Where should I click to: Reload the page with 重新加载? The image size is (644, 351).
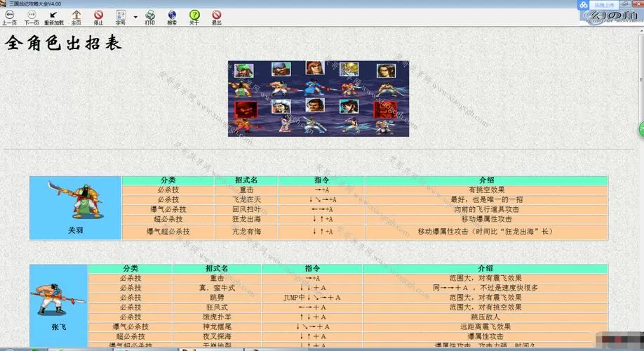(54, 18)
